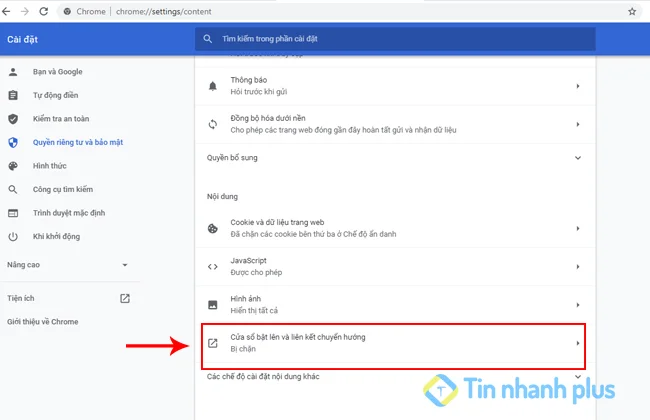The height and width of the screenshot is (420, 650).
Task: Click the arrow at right of Hình ảnh row
Action: 578,305
